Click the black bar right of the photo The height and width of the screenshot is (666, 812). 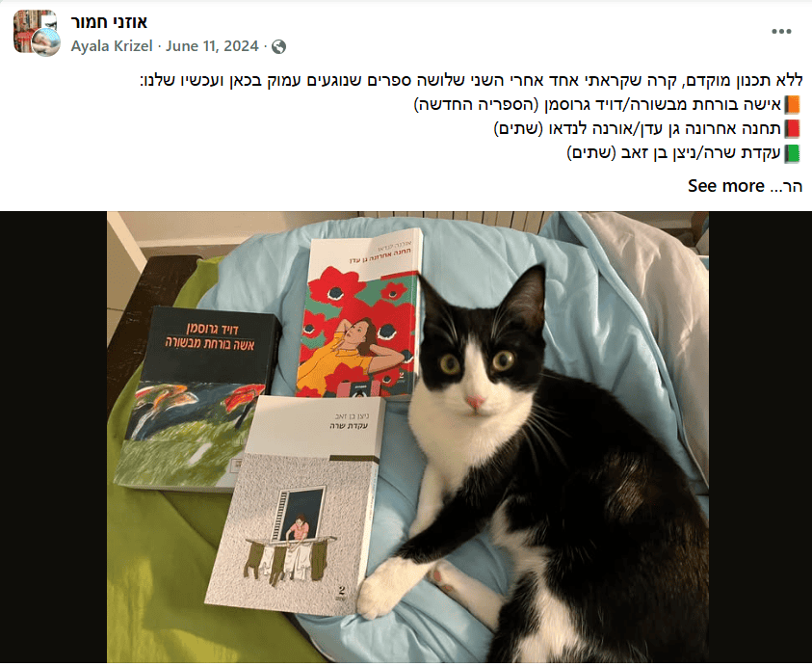click(760, 437)
